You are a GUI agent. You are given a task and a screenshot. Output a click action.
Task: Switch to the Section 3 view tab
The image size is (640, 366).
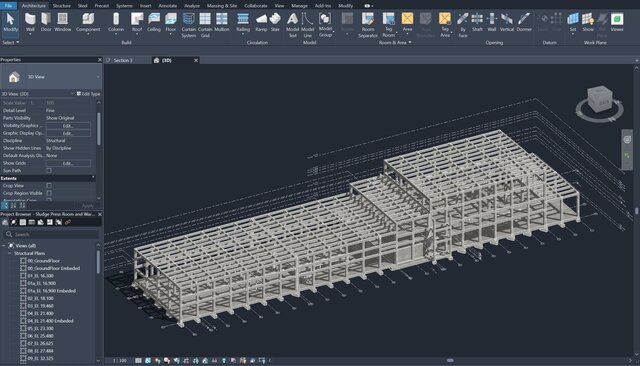(x=123, y=60)
